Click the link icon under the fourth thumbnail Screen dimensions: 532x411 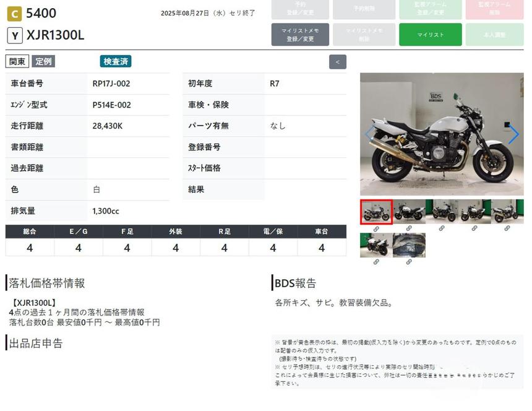[x=474, y=228]
